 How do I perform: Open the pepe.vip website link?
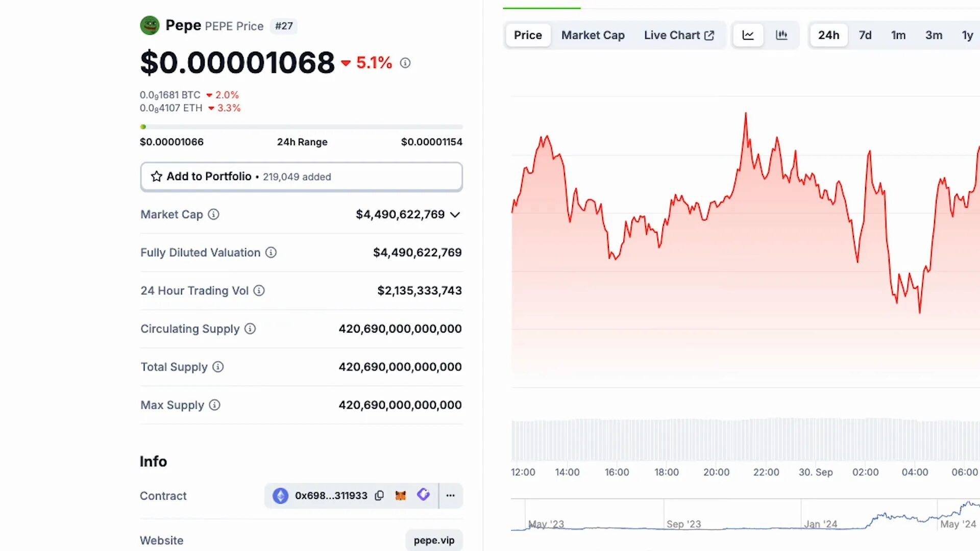434,540
